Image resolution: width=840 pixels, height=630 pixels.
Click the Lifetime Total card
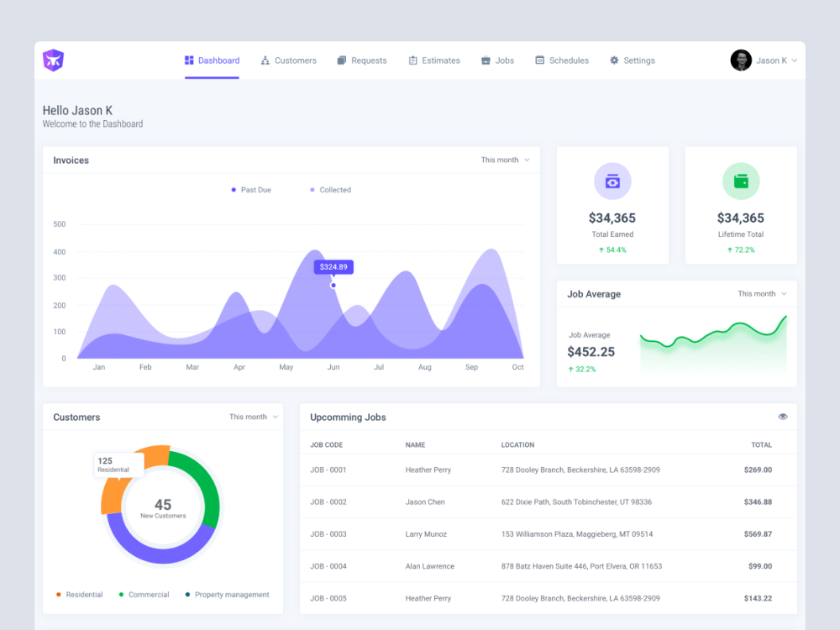740,204
